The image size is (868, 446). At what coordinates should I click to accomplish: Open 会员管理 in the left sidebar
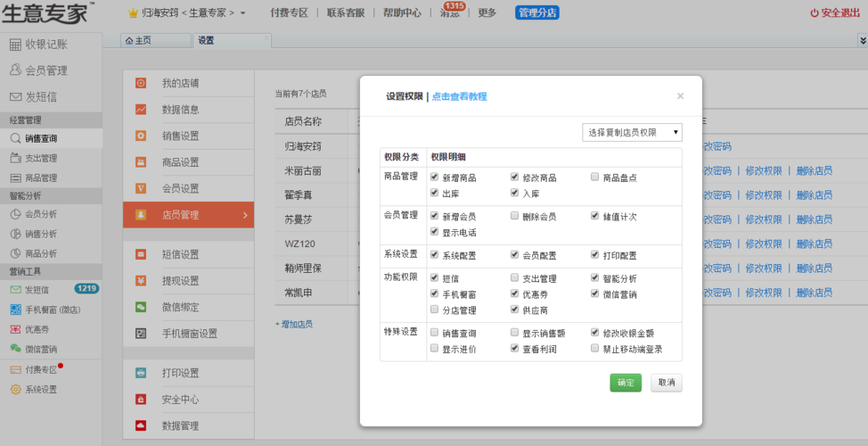pyautogui.click(x=38, y=70)
